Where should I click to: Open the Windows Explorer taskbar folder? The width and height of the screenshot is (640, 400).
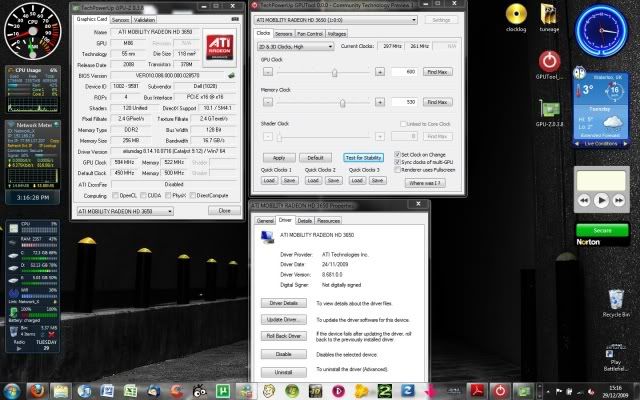[60, 391]
